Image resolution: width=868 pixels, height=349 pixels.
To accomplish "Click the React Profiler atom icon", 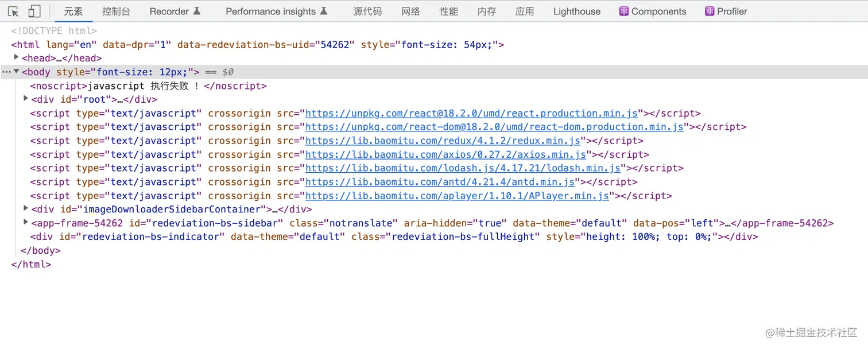I will pyautogui.click(x=710, y=11).
